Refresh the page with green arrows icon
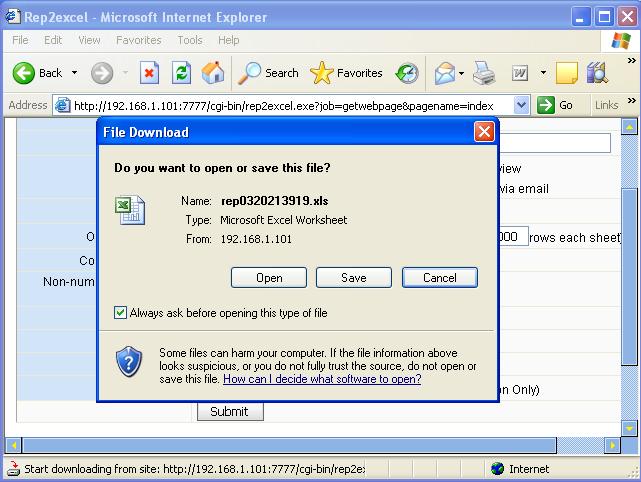This screenshot has height=482, width=641. click(x=181, y=73)
